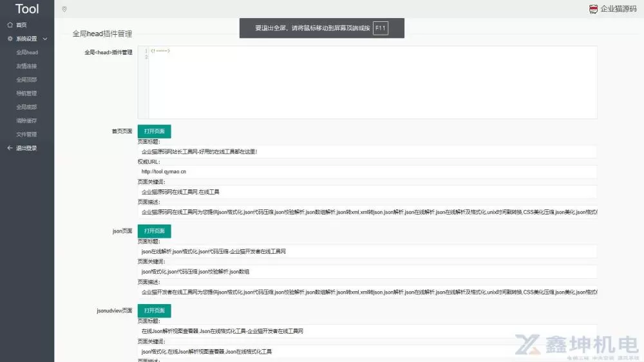
Task: Click the 全局<head>插件管理 field label
Action: coord(108,52)
